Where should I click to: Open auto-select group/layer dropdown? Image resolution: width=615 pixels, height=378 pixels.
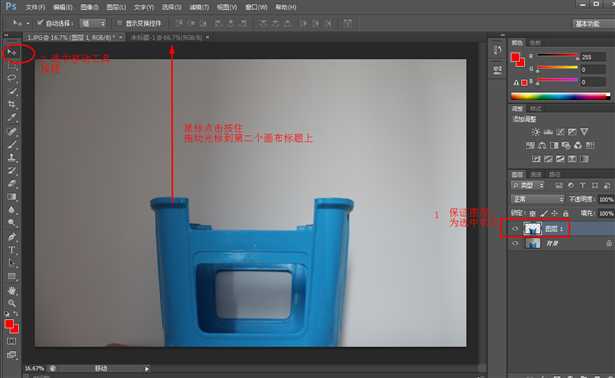pos(93,23)
